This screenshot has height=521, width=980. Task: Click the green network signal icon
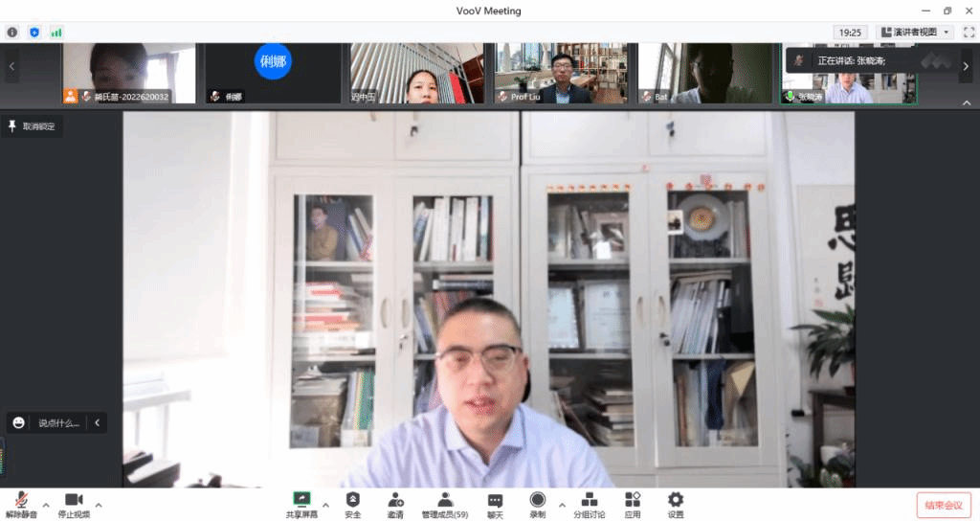[56, 32]
